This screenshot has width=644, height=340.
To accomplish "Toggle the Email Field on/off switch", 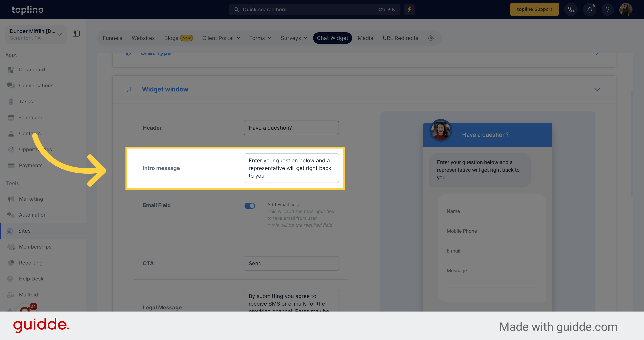I will (x=250, y=206).
